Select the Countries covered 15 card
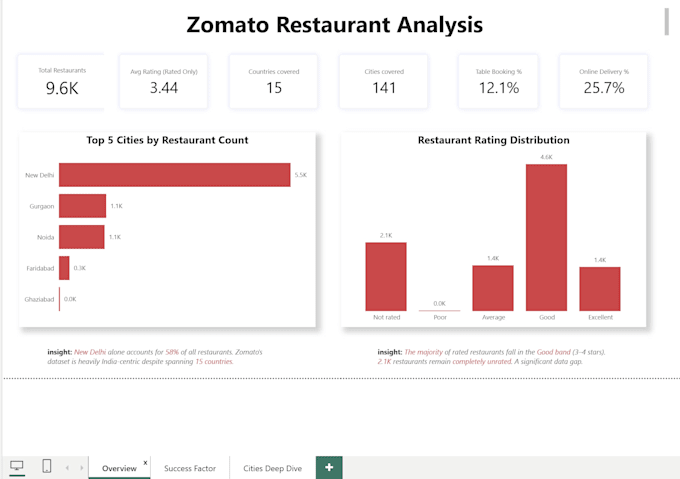The width and height of the screenshot is (680, 479). click(274, 81)
